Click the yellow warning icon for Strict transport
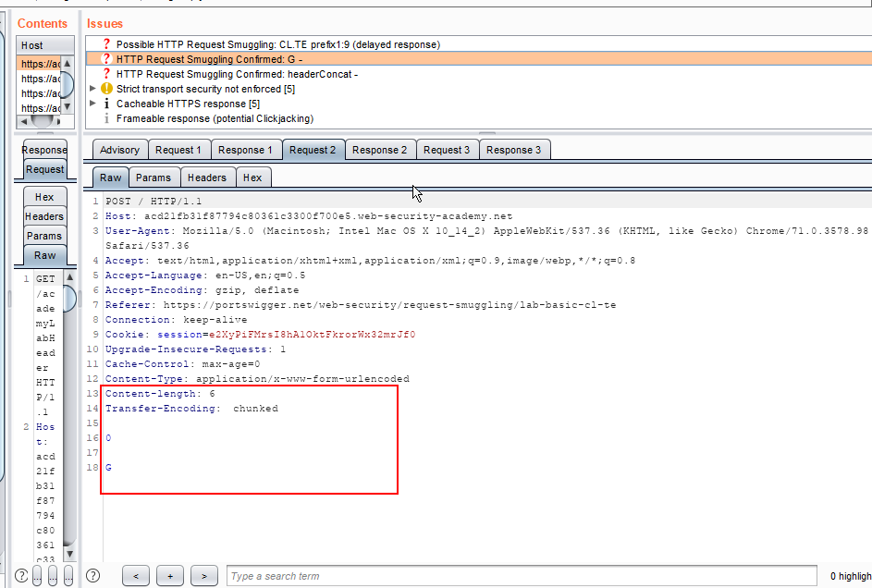Image resolution: width=872 pixels, height=588 pixels. coord(106,89)
